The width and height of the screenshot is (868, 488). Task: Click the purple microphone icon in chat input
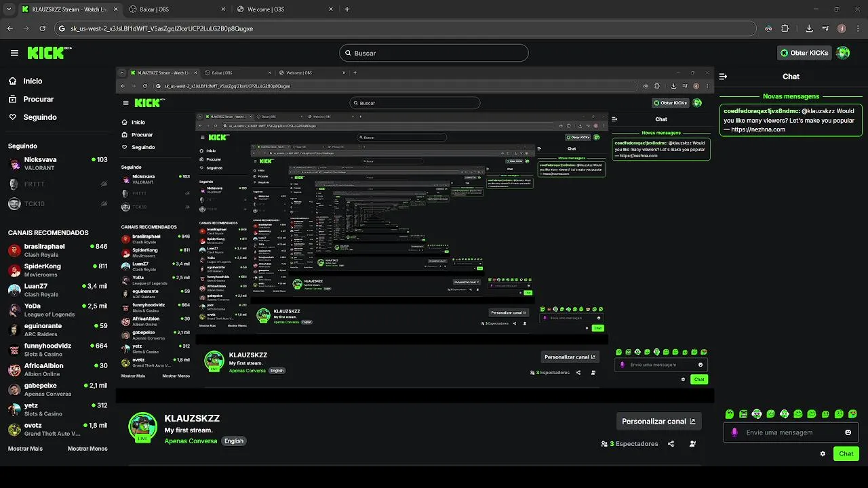click(734, 432)
